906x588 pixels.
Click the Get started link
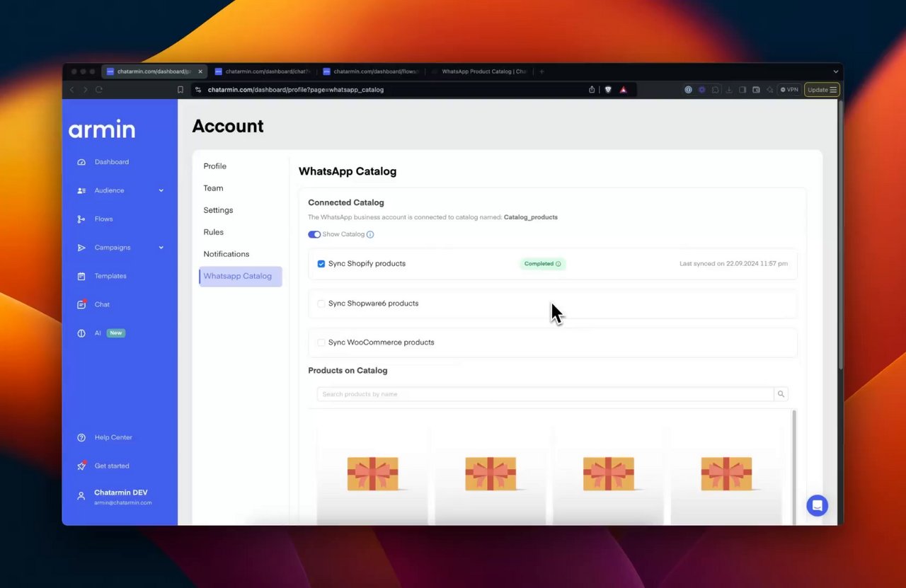tap(112, 466)
